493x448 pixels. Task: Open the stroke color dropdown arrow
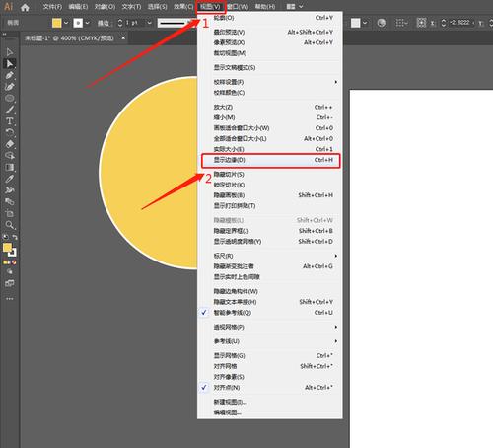click(x=88, y=23)
